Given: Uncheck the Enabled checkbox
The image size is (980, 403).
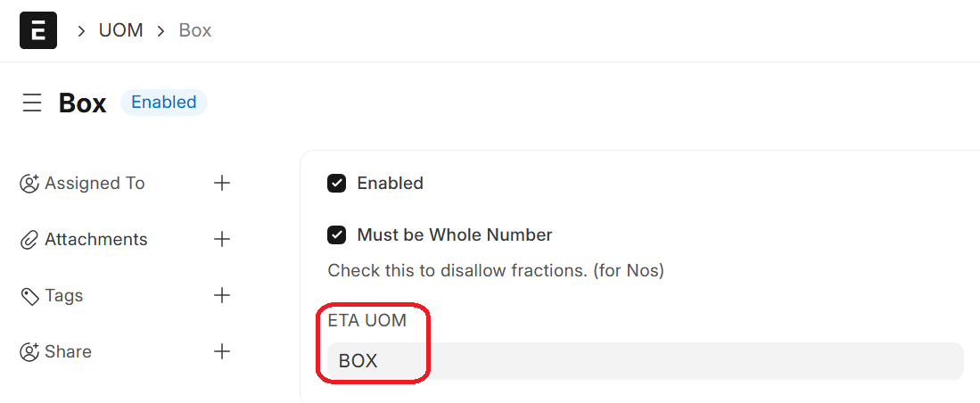Looking at the screenshot, I should point(337,184).
